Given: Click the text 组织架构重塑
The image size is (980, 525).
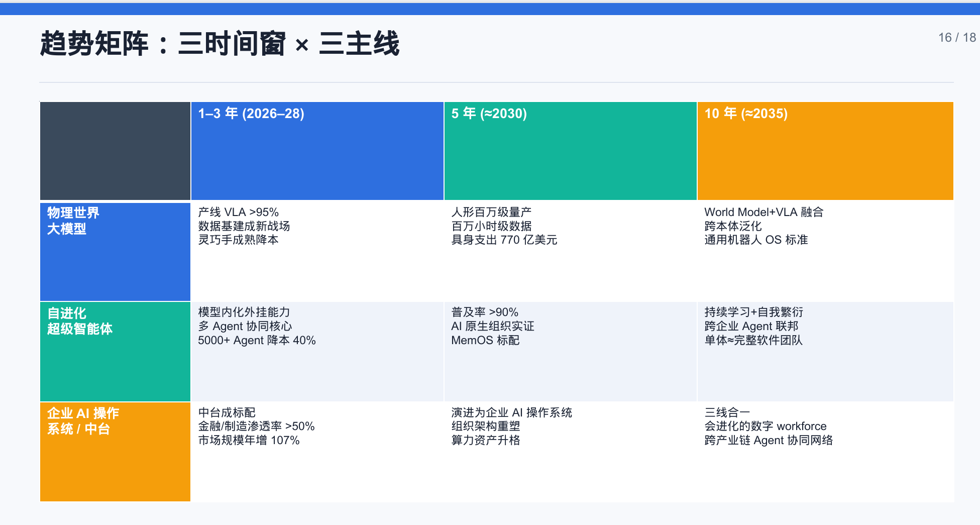Looking at the screenshot, I should (485, 426).
